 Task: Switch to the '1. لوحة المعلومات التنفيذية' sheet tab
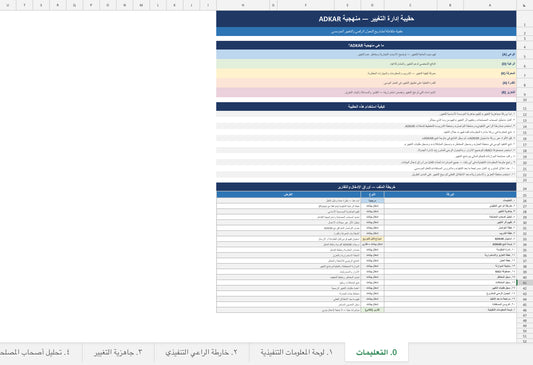point(296,352)
